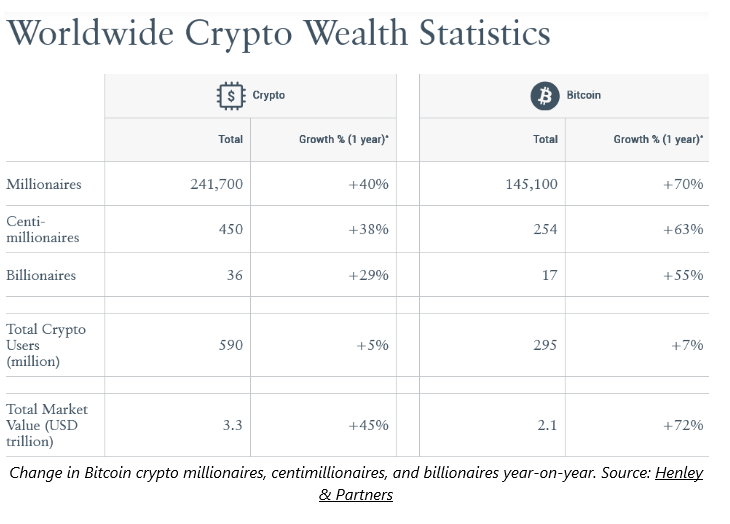Select the Millionaires row label
730x524 pixels.
click(44, 184)
